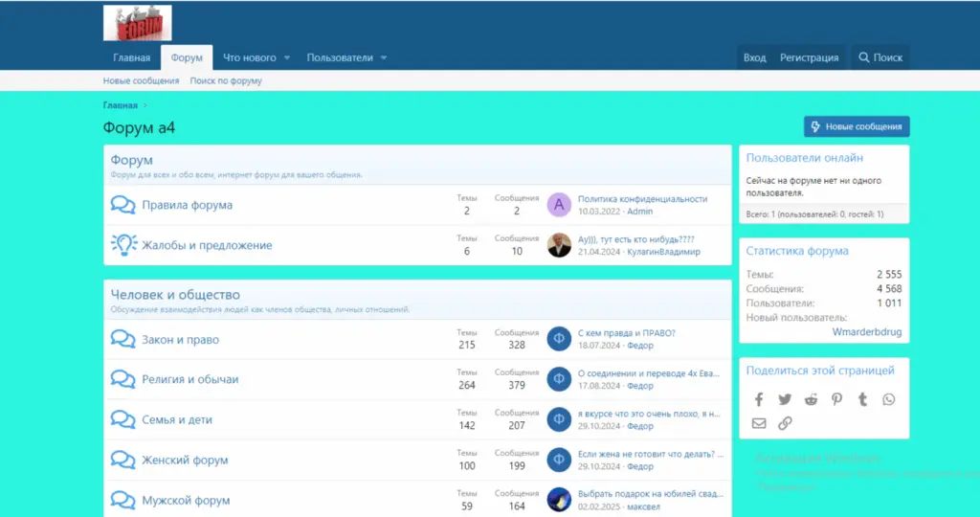The height and width of the screenshot is (517, 980).
Task: Share this page on Facebook
Action: point(759,399)
